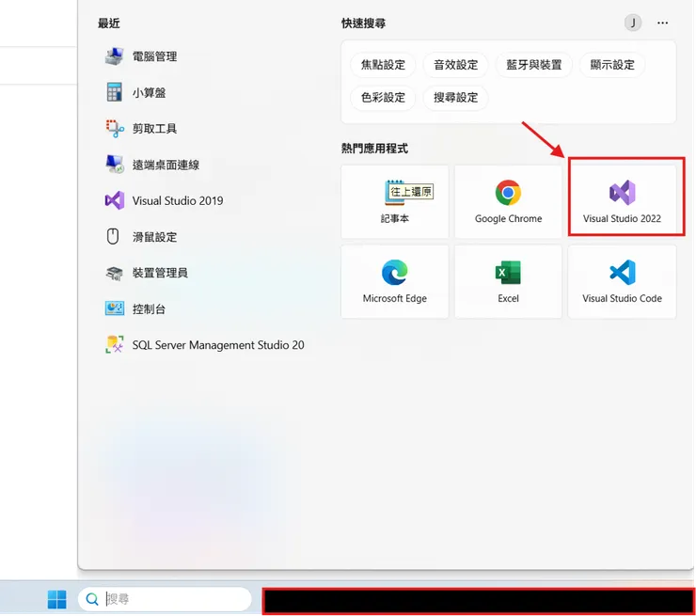This screenshot has width=696, height=616.
Task: Click the magnifier icon in search box
Action: tap(92, 599)
